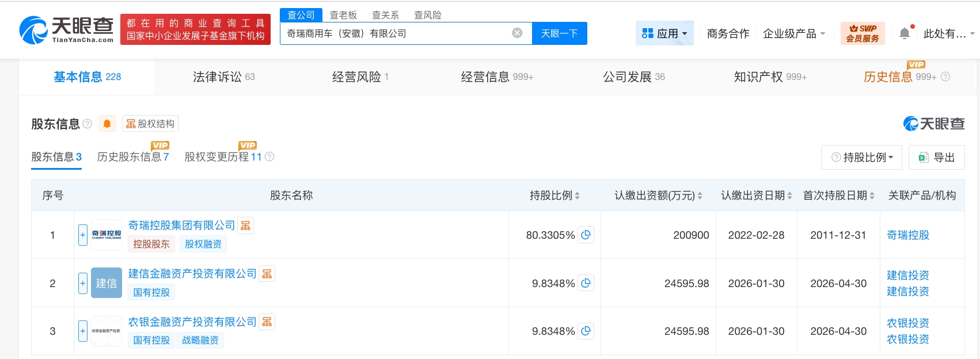Expand row 3 农银金融 shareholder

coord(83,331)
